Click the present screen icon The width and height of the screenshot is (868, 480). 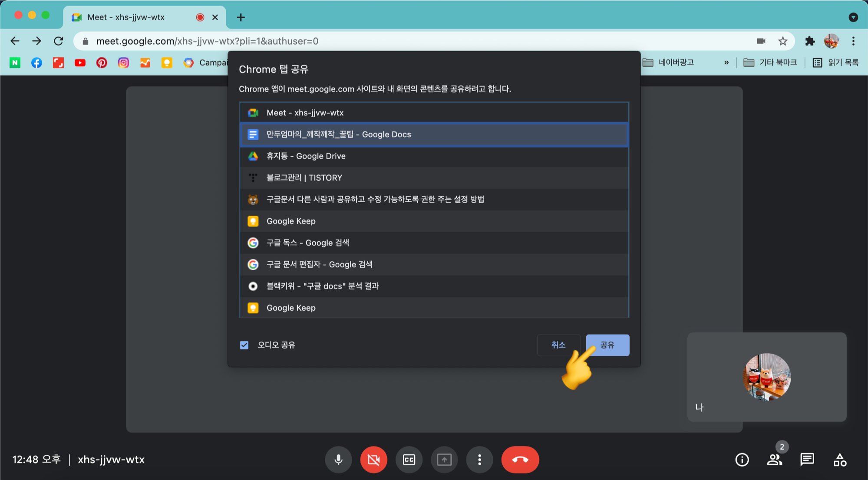tap(444, 460)
